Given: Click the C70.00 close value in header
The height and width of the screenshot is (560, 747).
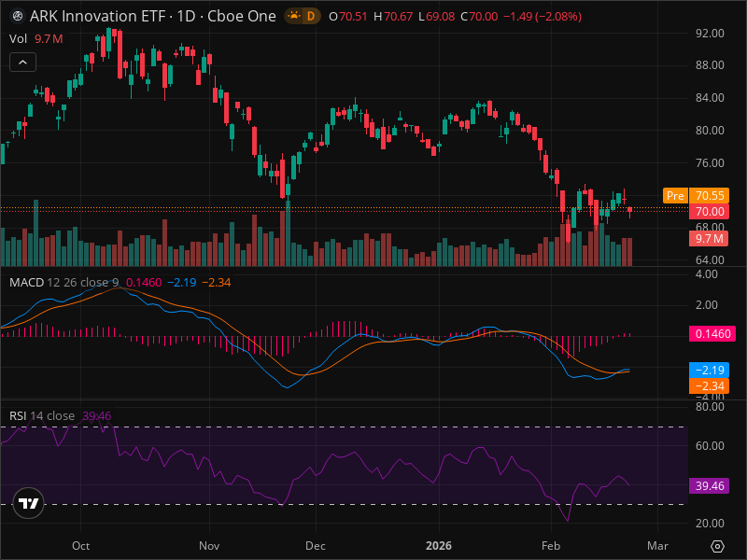Looking at the screenshot, I should pyautogui.click(x=479, y=17).
